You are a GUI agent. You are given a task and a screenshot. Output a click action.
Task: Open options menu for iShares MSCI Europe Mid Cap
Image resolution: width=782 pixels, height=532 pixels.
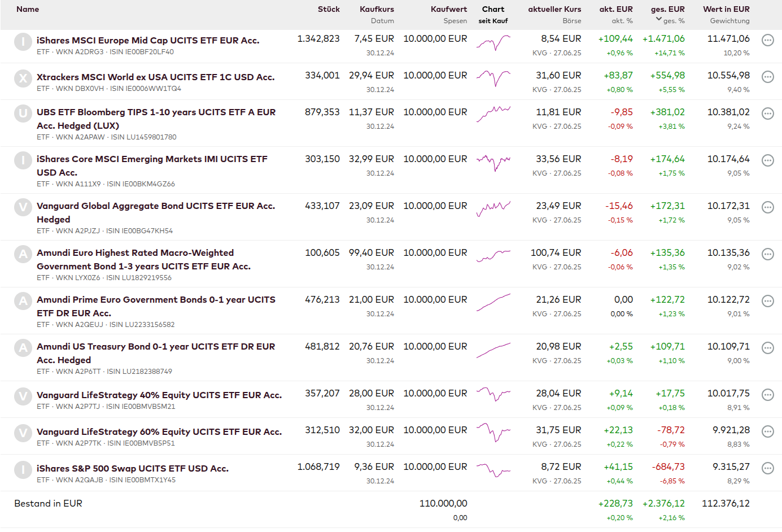767,40
